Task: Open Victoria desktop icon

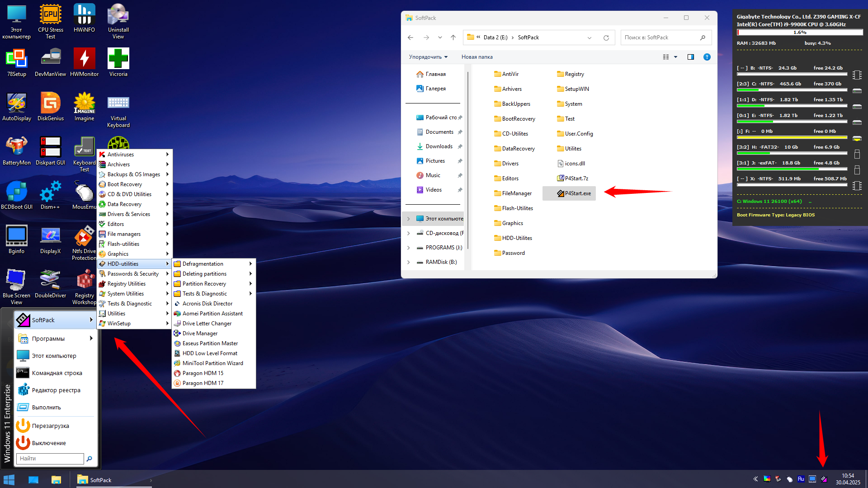Action: (118, 62)
